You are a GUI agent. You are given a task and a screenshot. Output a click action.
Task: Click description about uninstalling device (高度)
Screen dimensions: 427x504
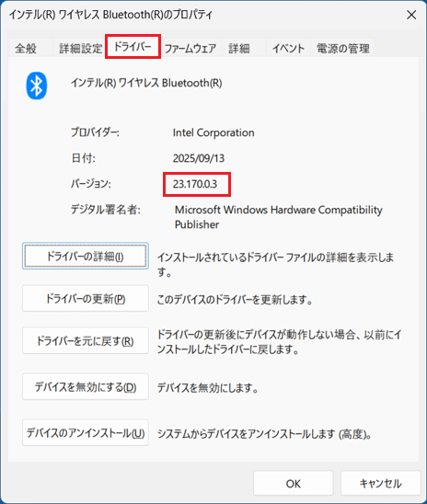[264, 434]
